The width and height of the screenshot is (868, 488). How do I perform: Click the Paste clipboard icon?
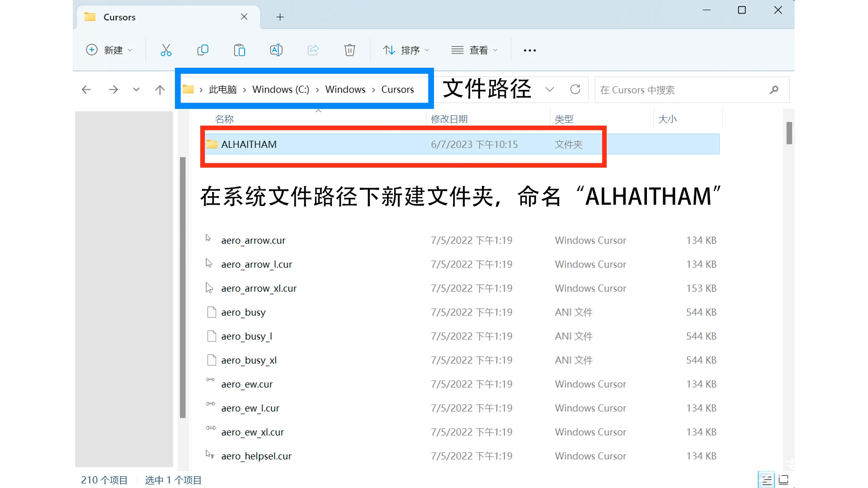pos(240,50)
